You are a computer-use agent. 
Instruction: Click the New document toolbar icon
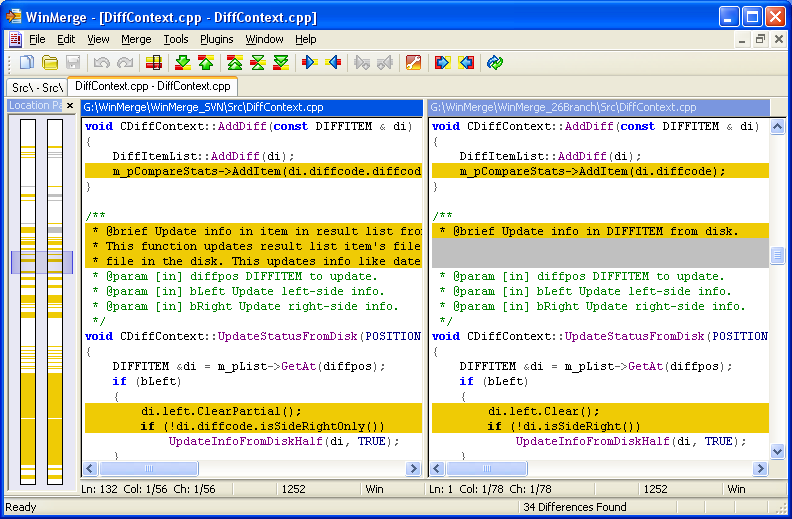(27, 63)
